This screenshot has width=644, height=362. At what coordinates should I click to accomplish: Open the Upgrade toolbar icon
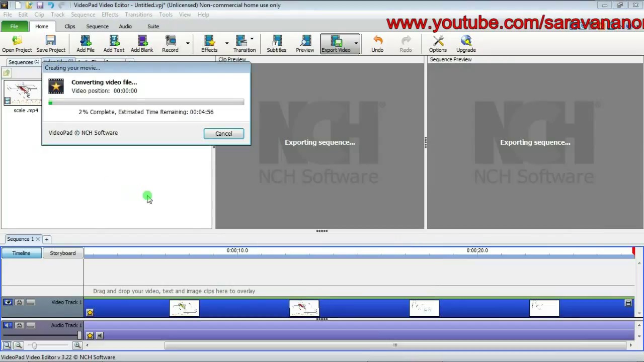(466, 44)
